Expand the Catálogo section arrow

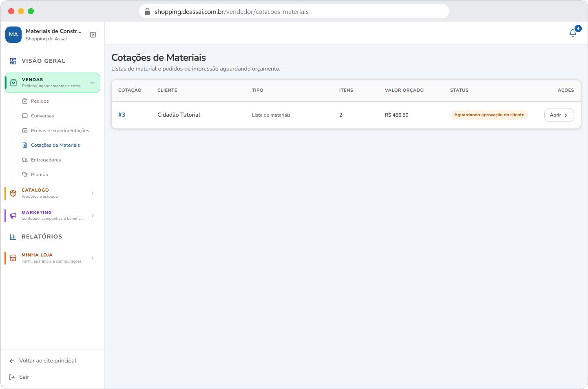[x=93, y=193]
